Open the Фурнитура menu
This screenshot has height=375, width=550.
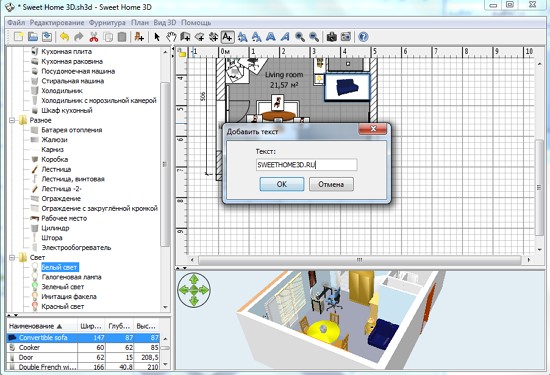point(107,23)
